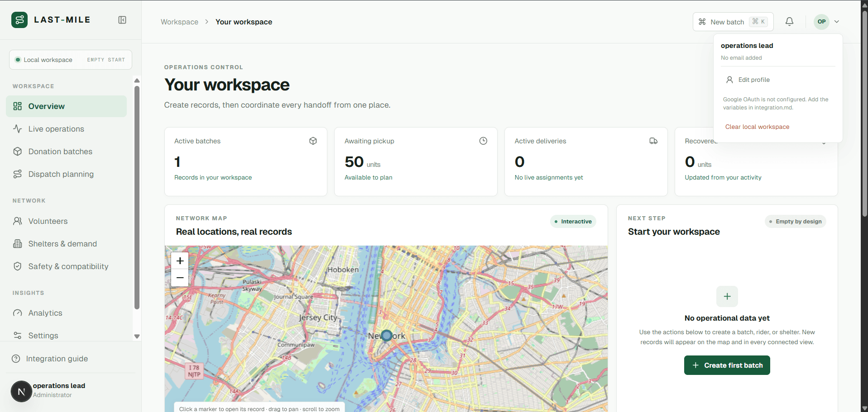This screenshot has width=868, height=412.
Task: Click the N avatar beside operations lead
Action: pos(21,392)
